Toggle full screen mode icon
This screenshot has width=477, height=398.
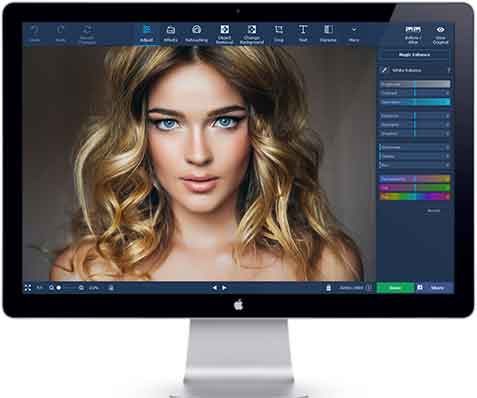(x=28, y=288)
